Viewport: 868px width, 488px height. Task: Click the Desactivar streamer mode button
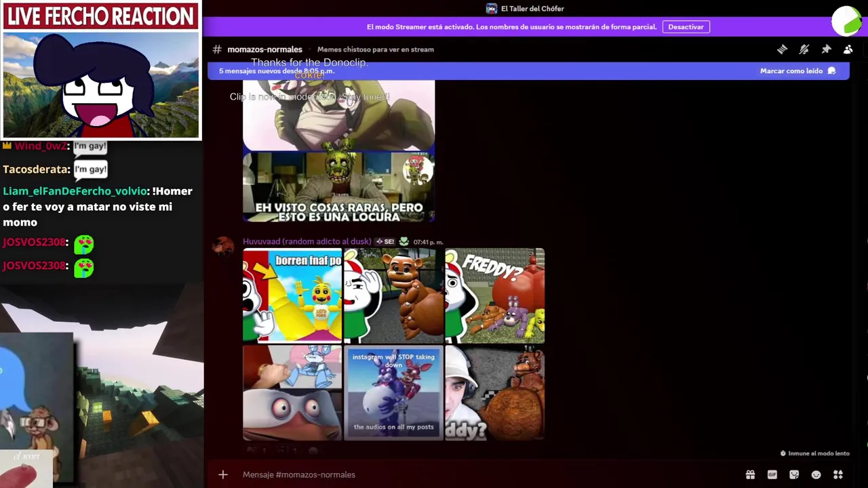pyautogui.click(x=686, y=27)
